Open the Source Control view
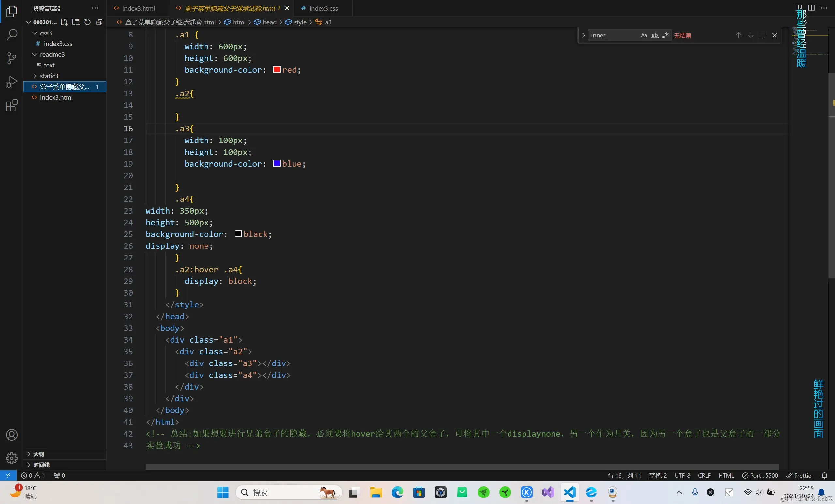 click(x=11, y=58)
